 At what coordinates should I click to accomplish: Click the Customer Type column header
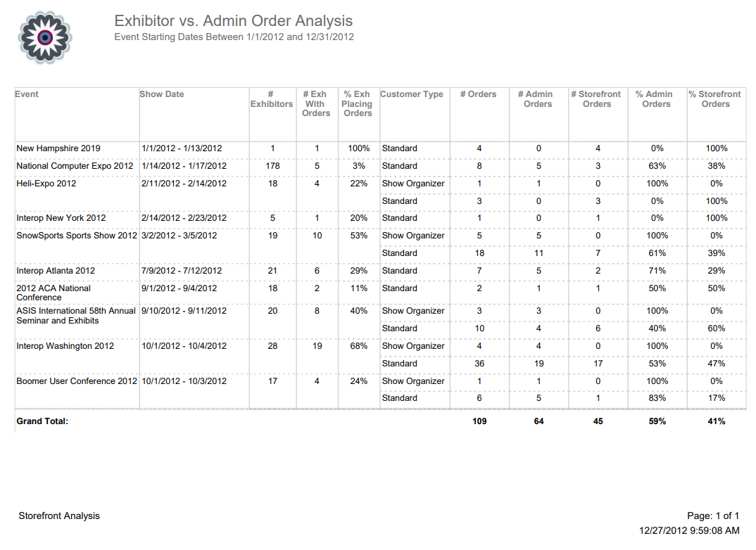(x=411, y=94)
